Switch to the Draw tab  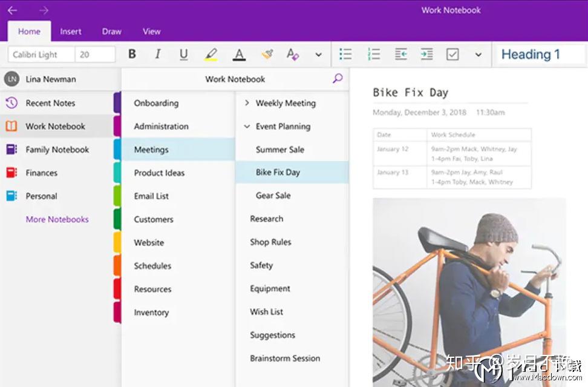[x=111, y=31]
